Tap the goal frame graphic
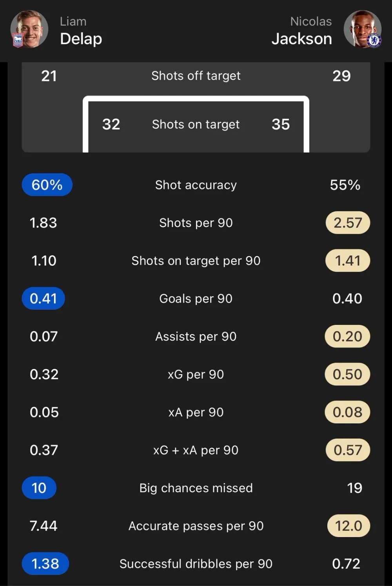392x586 pixels. [196, 124]
